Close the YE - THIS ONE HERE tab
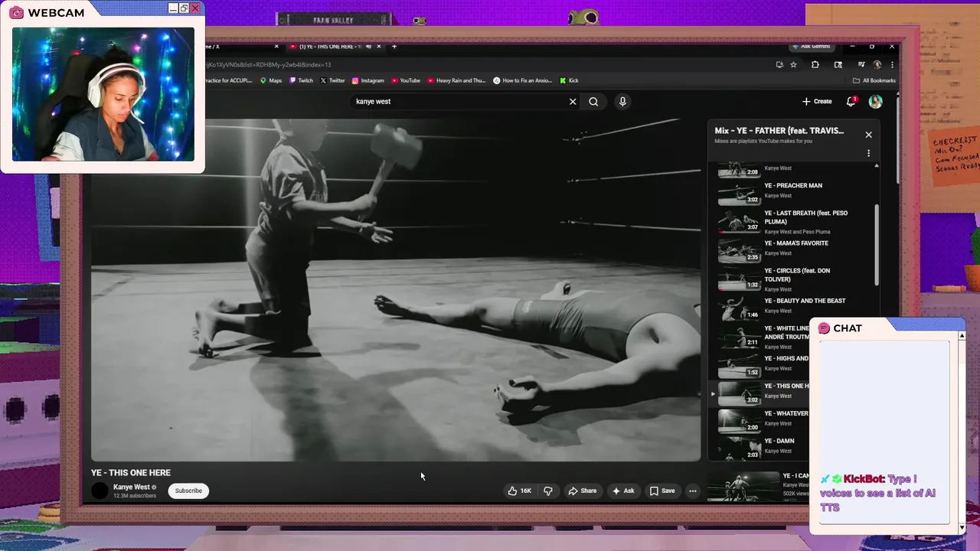 coord(381,47)
